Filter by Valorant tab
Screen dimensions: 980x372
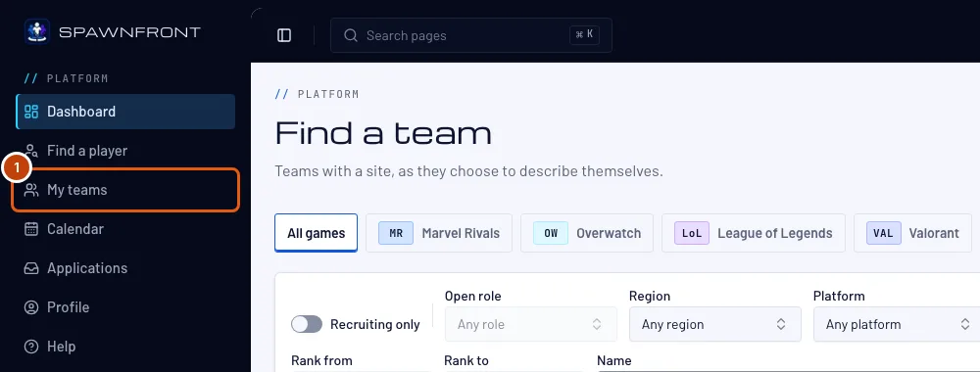[x=912, y=233]
